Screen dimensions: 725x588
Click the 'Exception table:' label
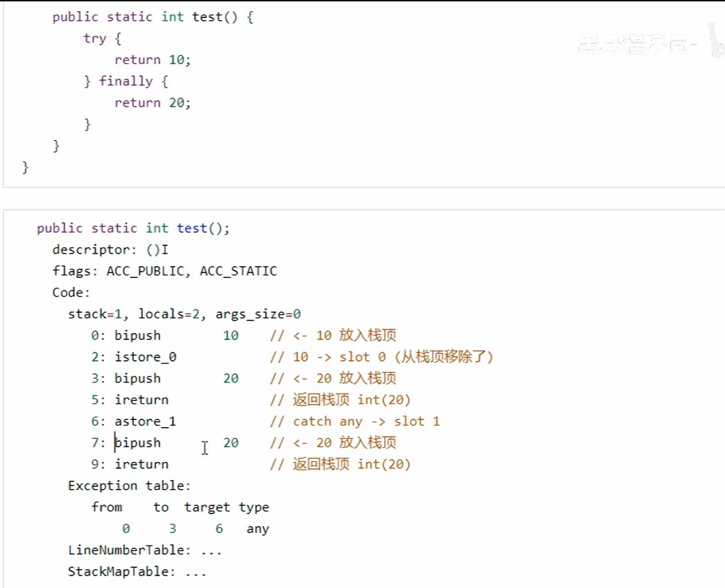pyautogui.click(x=129, y=486)
